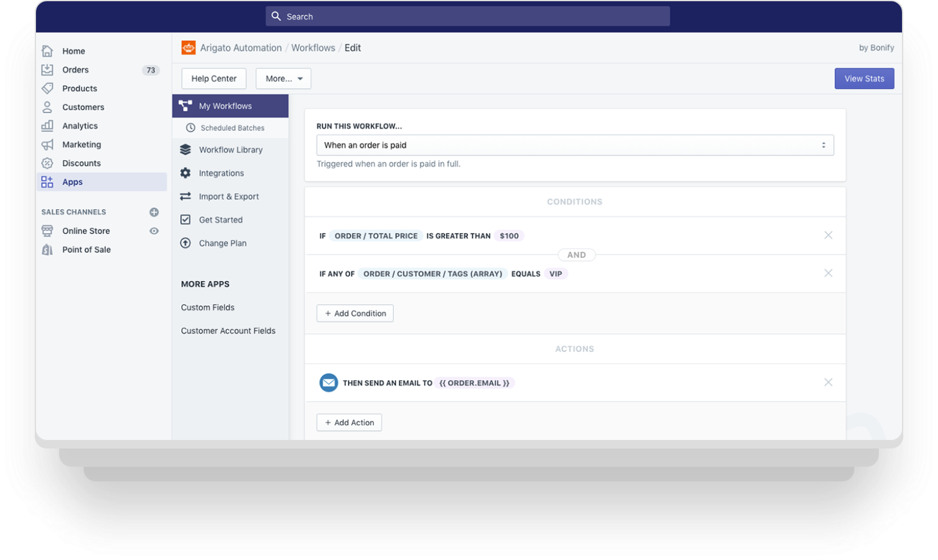Screen dimensions: 938x560
Task: Click the Add Condition button
Action: click(x=355, y=313)
